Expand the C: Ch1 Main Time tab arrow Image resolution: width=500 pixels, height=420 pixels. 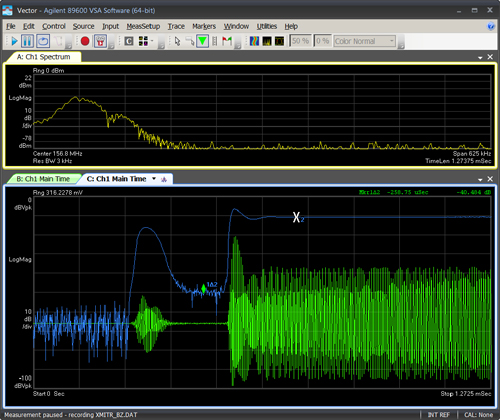(x=154, y=179)
